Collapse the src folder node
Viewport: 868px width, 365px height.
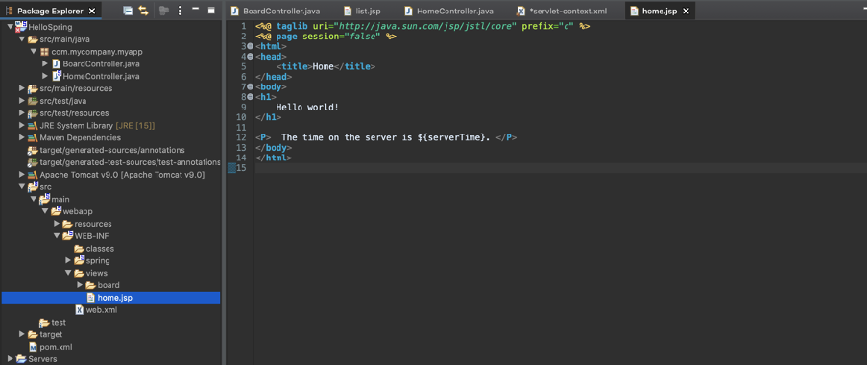pyautogui.click(x=21, y=186)
